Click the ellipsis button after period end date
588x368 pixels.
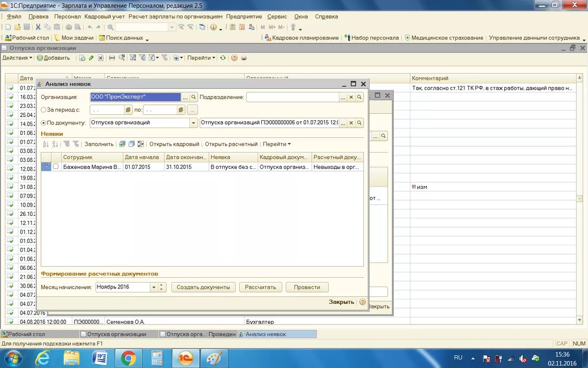coord(192,110)
